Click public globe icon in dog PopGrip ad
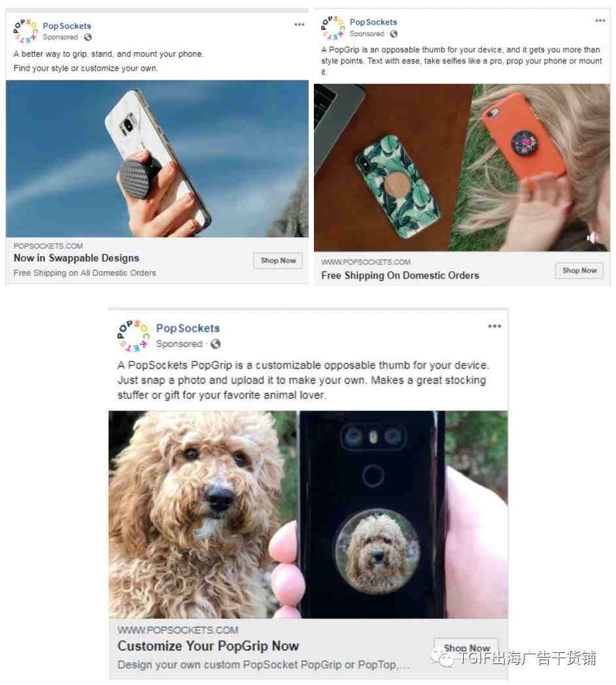This screenshot has width=616, height=685. [216, 344]
